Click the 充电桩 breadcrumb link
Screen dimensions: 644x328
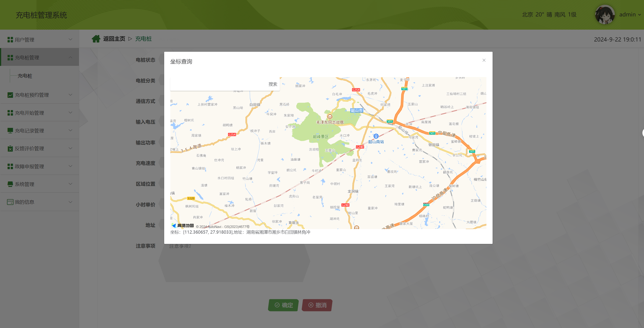[x=143, y=39]
